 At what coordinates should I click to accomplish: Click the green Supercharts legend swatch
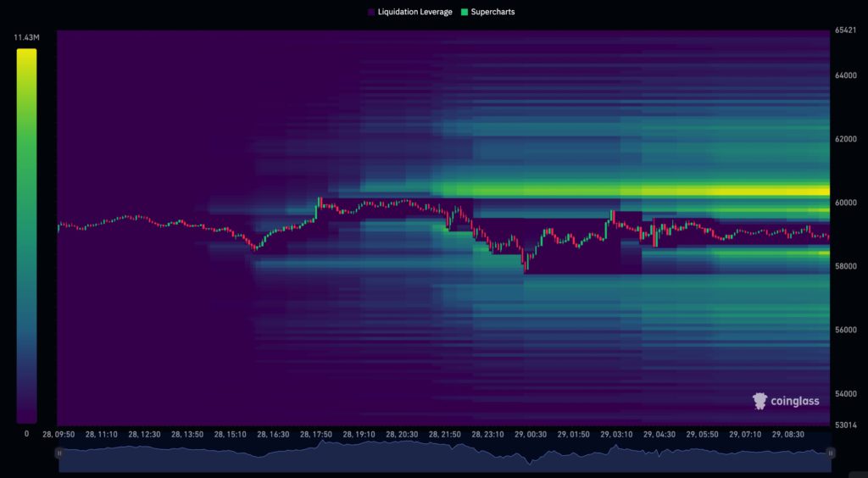click(465, 12)
